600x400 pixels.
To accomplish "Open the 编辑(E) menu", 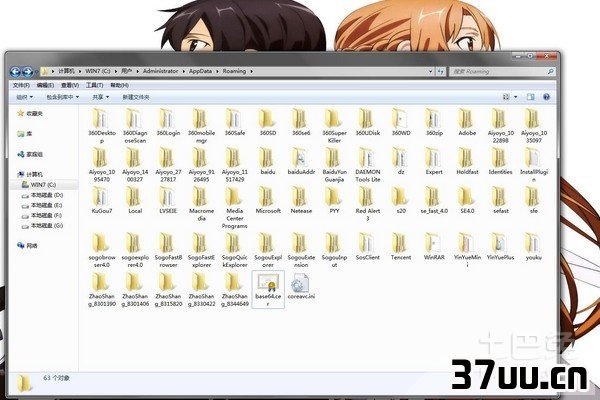I will click(45, 85).
